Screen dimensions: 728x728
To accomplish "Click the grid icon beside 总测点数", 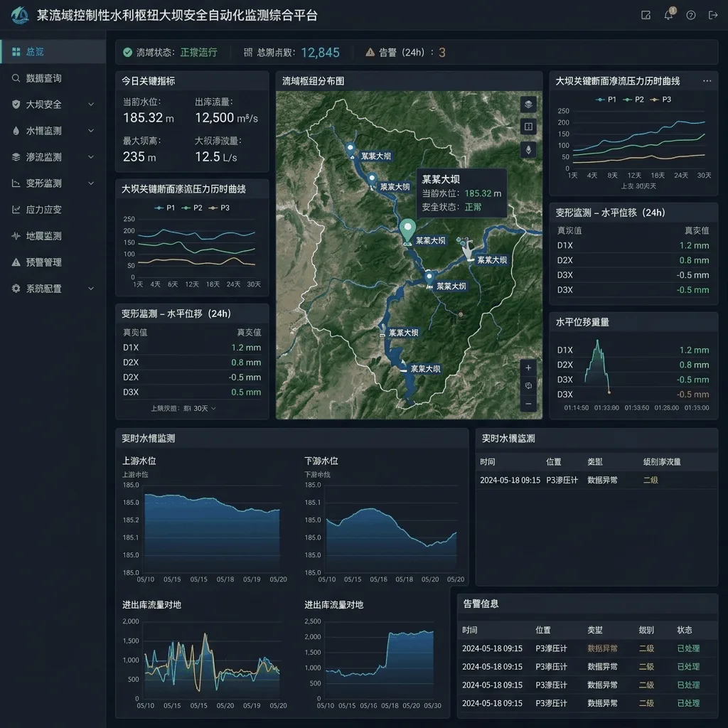I will (x=248, y=53).
